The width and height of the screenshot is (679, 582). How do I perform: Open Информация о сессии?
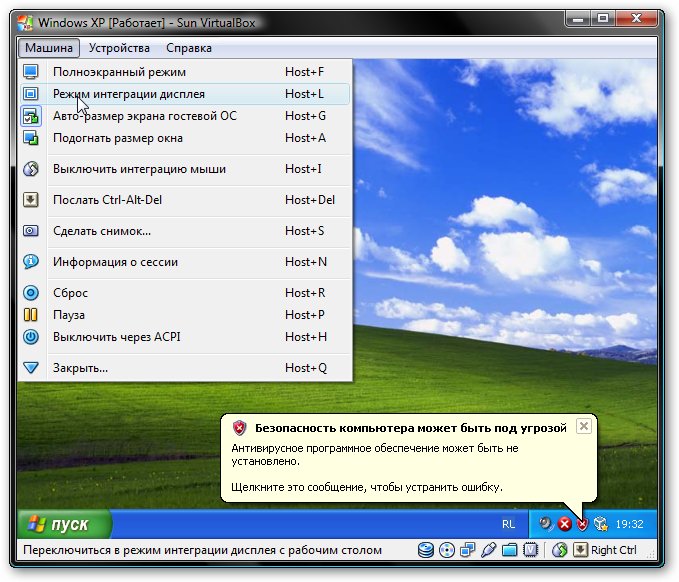(185, 262)
